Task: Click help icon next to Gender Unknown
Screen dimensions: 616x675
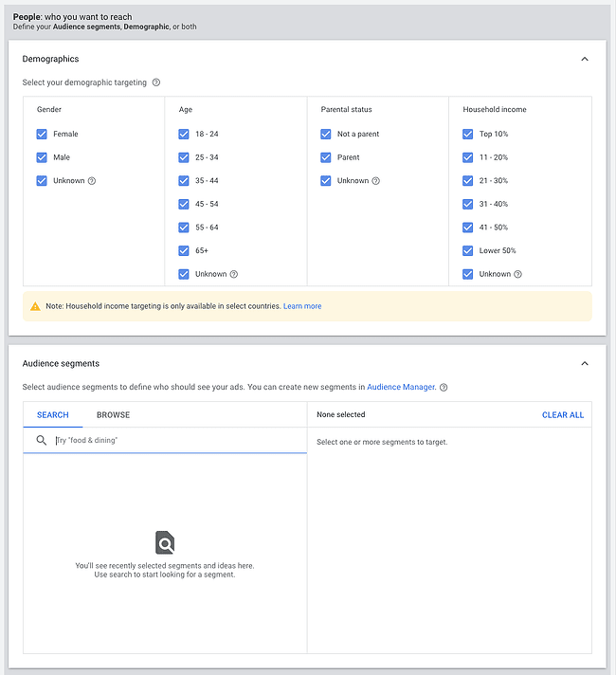Action: click(x=92, y=181)
